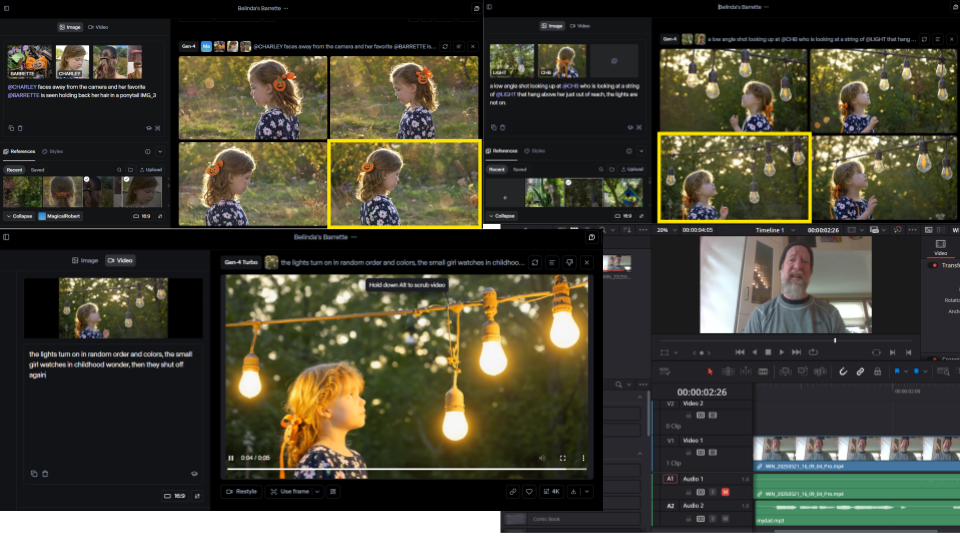This screenshot has height=540, width=960.
Task: Open the Styles tab in top-left panel
Action: [x=52, y=152]
